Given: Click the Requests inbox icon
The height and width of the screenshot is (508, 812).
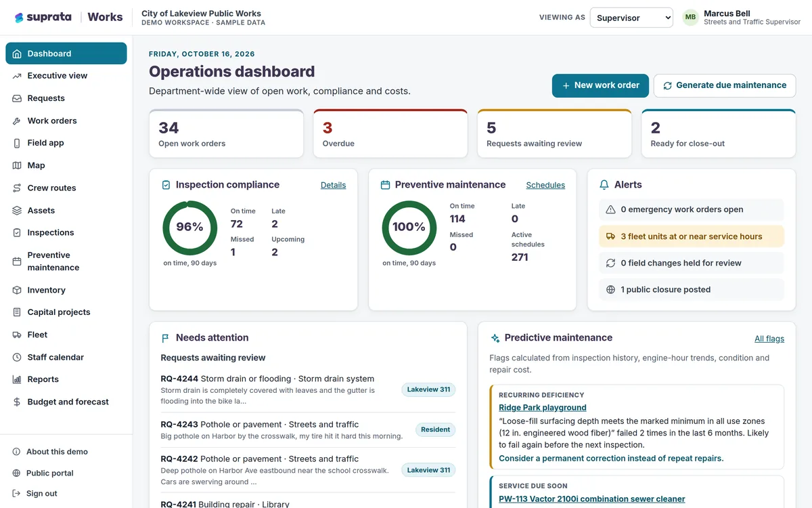Looking at the screenshot, I should pos(17,98).
